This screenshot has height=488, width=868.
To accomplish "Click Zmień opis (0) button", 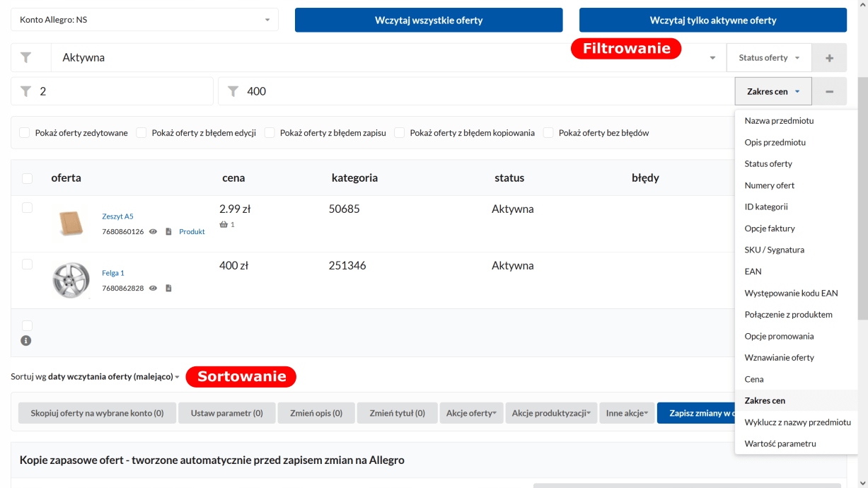I will click(x=316, y=413).
